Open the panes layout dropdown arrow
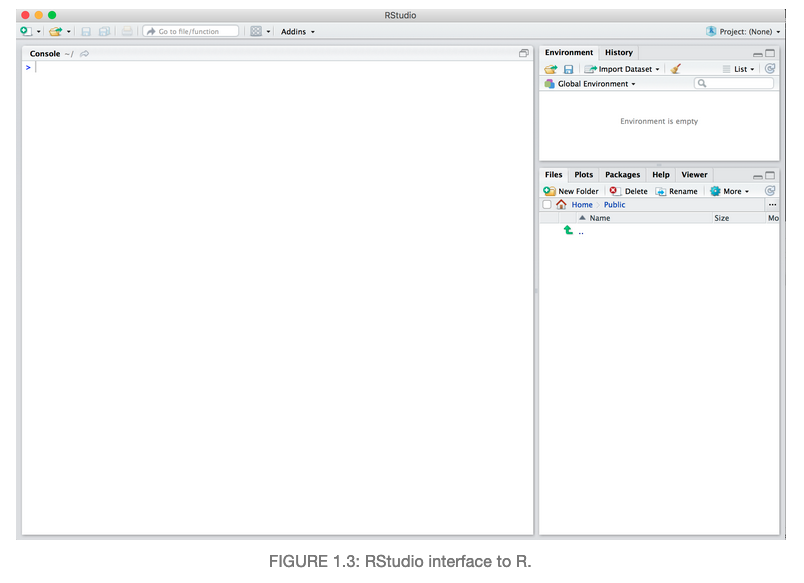 (268, 32)
